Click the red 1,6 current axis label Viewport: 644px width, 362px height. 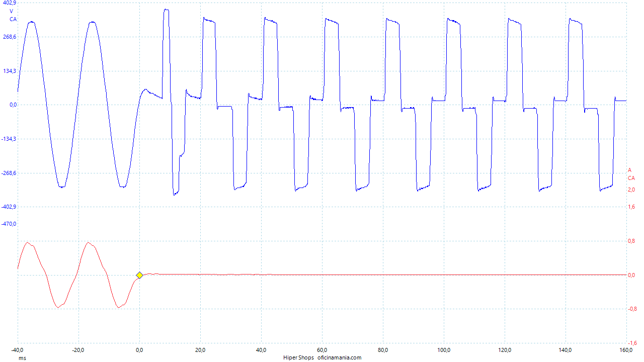pyautogui.click(x=631, y=207)
